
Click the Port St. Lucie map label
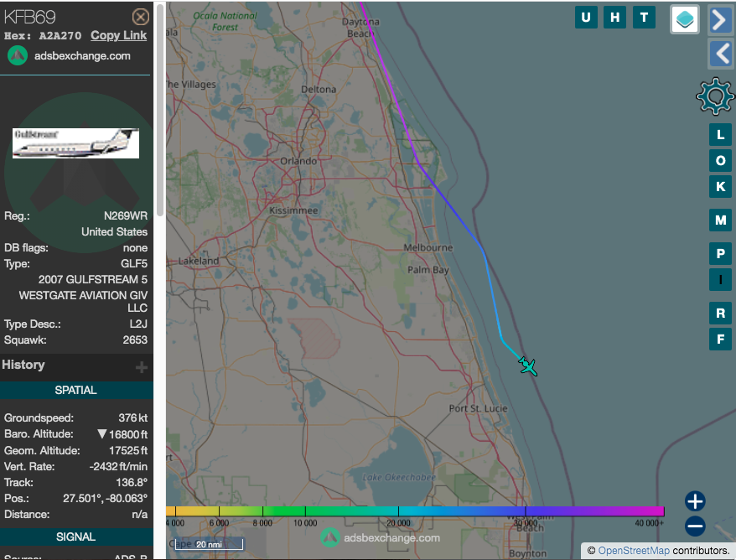479,408
